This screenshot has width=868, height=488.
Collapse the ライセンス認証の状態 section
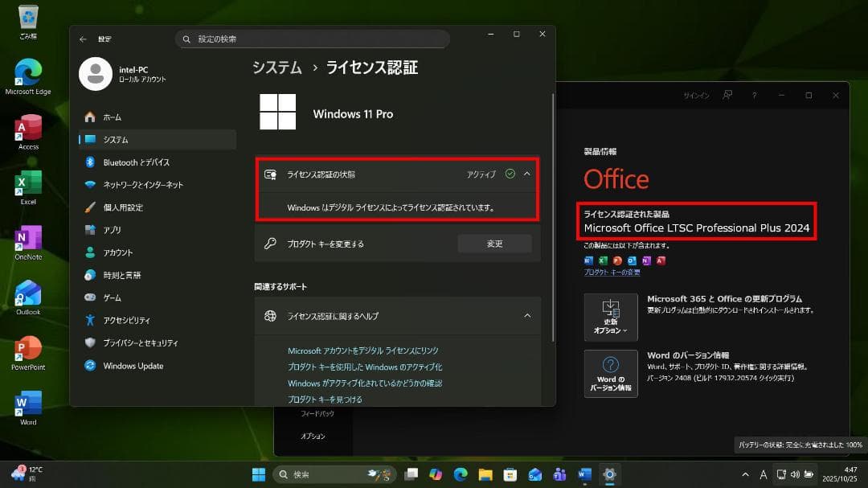(x=527, y=174)
